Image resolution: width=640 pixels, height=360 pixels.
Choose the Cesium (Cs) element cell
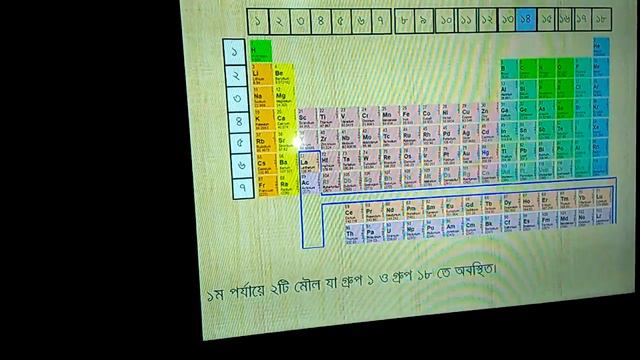pyautogui.click(x=267, y=164)
